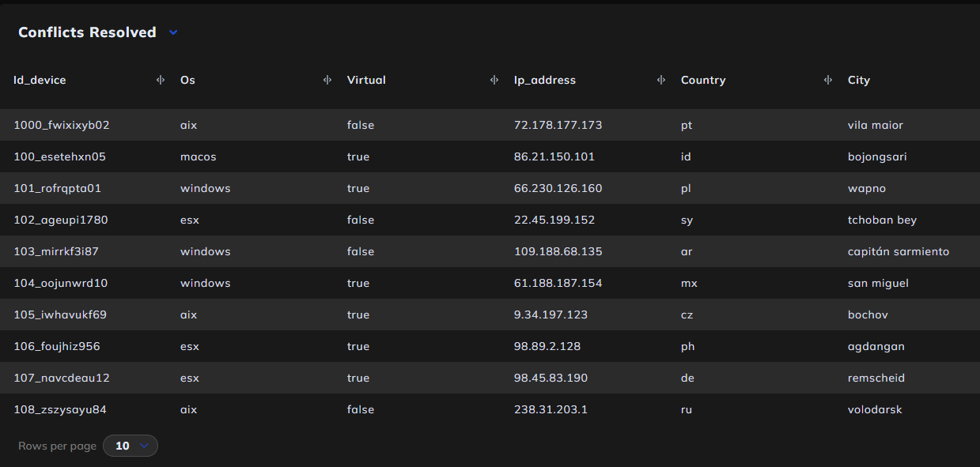Click resize handle after Virtual column
This screenshot has height=467, width=980.
click(x=494, y=80)
